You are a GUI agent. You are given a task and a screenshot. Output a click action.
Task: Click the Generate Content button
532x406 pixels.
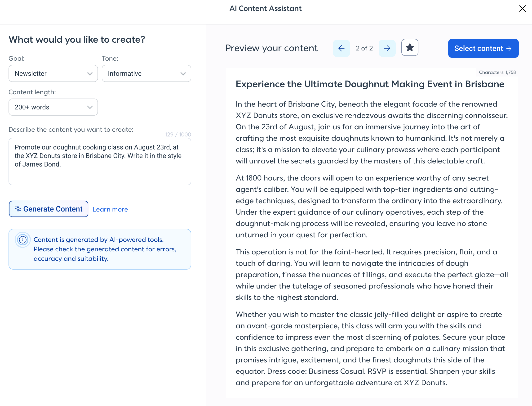pyautogui.click(x=49, y=209)
